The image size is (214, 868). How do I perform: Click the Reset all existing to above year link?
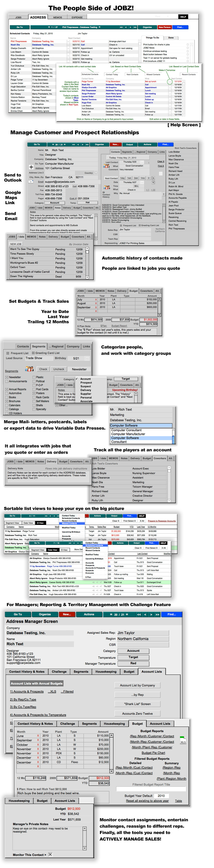coord(147,801)
